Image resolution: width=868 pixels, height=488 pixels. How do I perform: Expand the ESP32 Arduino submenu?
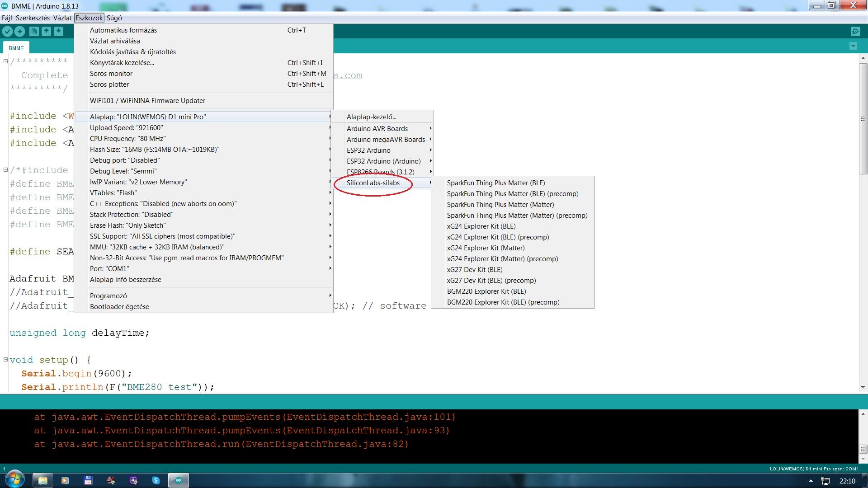(x=382, y=150)
